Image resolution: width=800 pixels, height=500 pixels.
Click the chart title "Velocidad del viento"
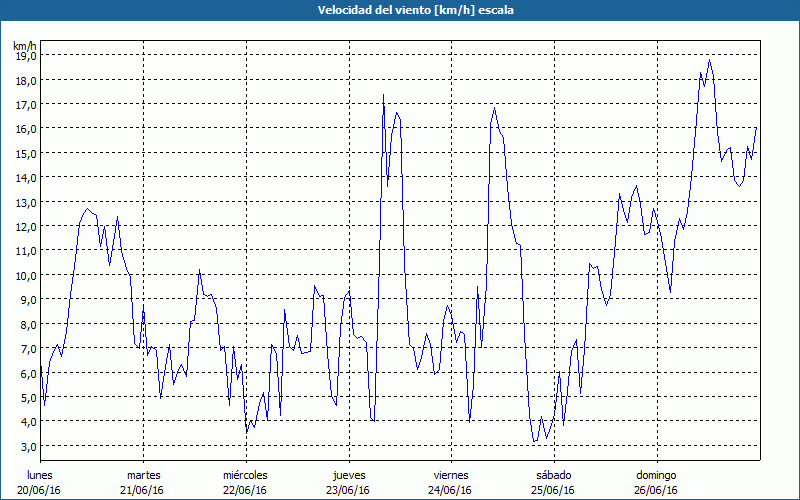(400, 10)
